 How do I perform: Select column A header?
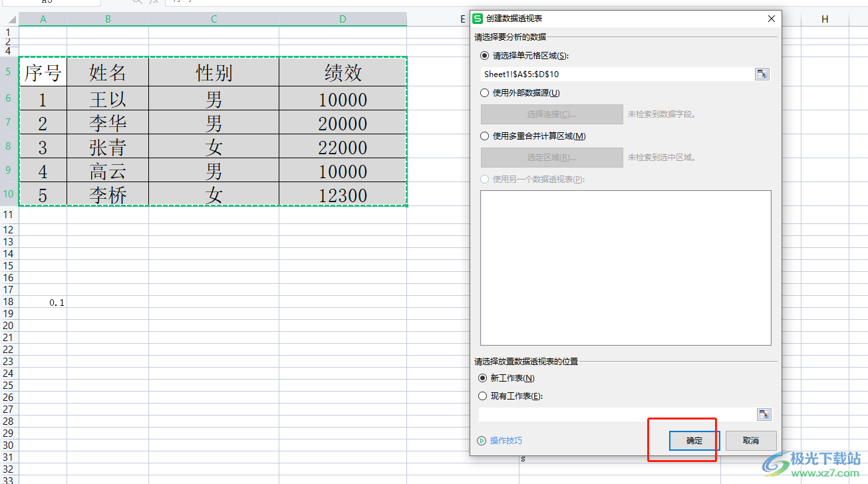click(43, 19)
